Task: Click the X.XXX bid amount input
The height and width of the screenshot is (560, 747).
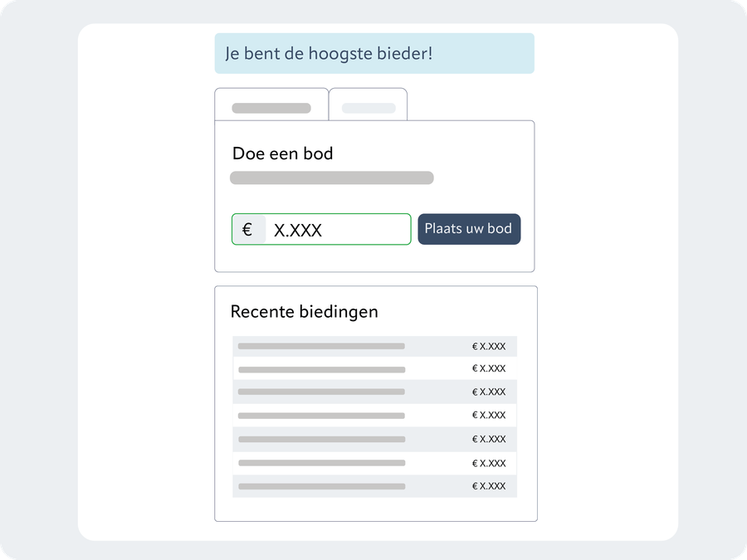Action: click(336, 230)
